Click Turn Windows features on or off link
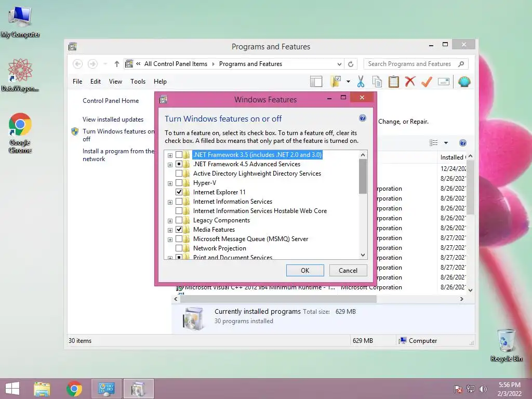The image size is (532, 399). 118,135
